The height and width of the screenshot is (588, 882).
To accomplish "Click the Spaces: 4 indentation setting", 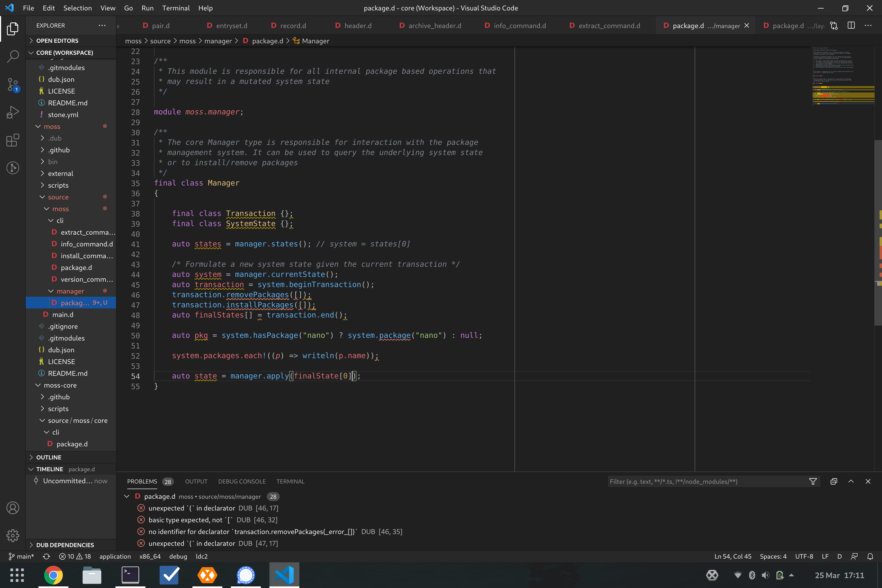I will (x=773, y=556).
